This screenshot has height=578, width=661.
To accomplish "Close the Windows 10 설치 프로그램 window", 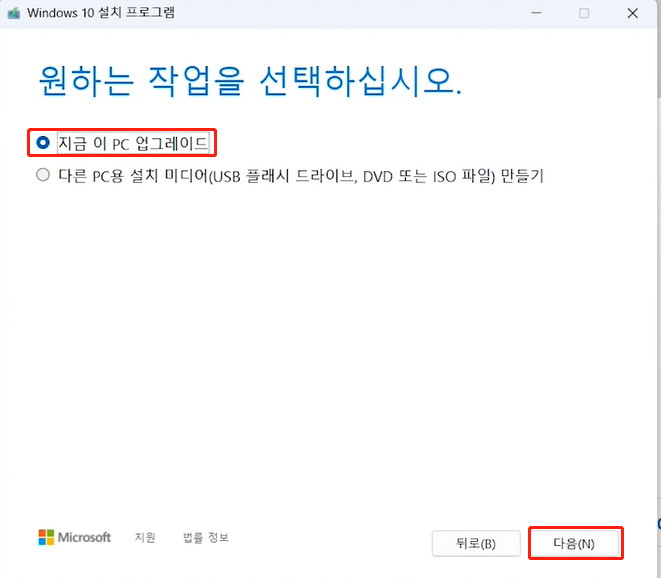I will pyautogui.click(x=632, y=13).
